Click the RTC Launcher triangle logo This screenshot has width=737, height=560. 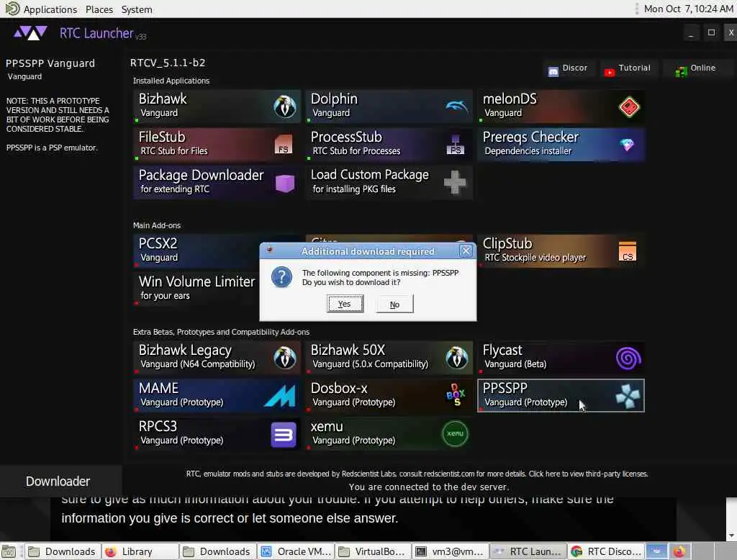[30, 33]
